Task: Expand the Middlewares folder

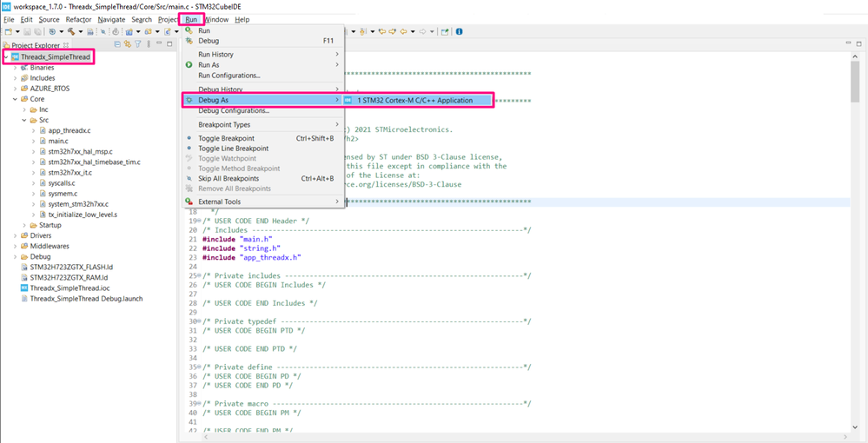Action: (15, 246)
